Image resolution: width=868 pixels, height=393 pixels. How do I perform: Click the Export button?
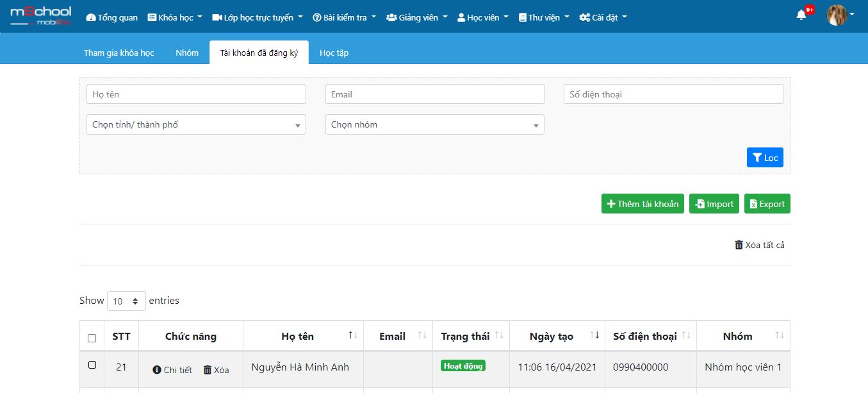click(767, 204)
